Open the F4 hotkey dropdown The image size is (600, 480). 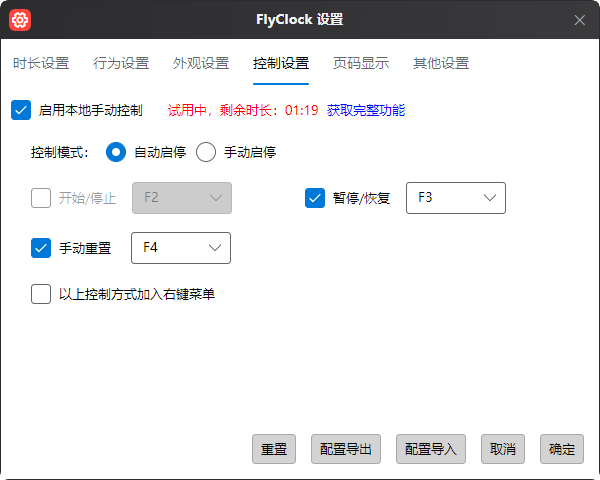(x=181, y=248)
